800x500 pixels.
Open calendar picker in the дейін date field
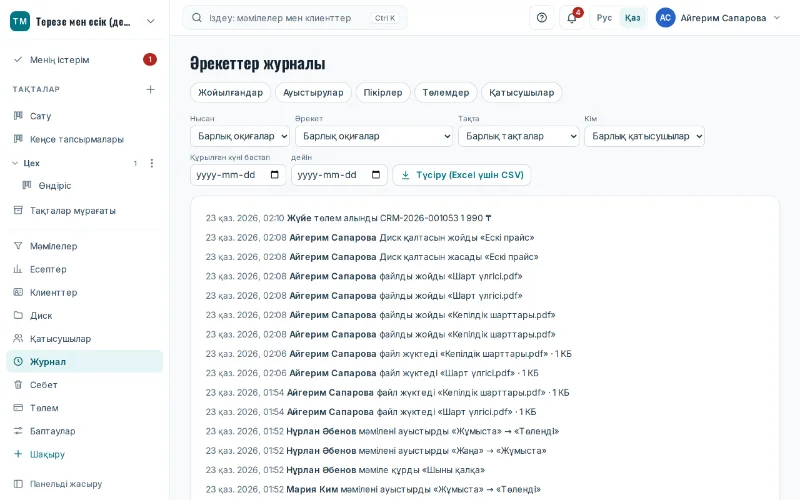pos(376,174)
